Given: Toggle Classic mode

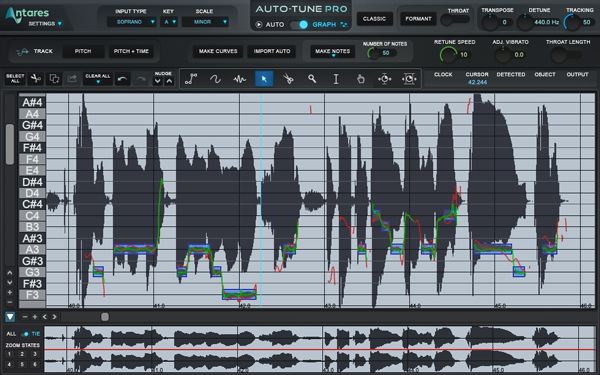Looking at the screenshot, I should (375, 19).
